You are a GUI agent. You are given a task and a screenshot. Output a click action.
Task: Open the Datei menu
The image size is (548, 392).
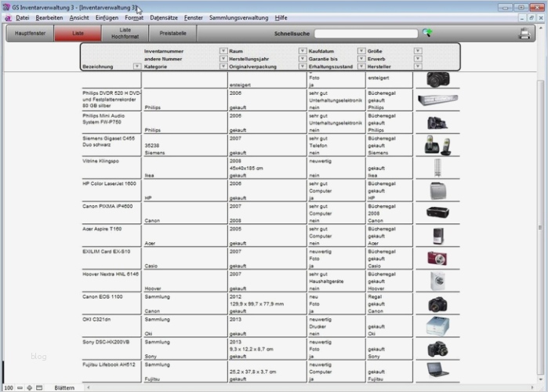click(x=23, y=18)
